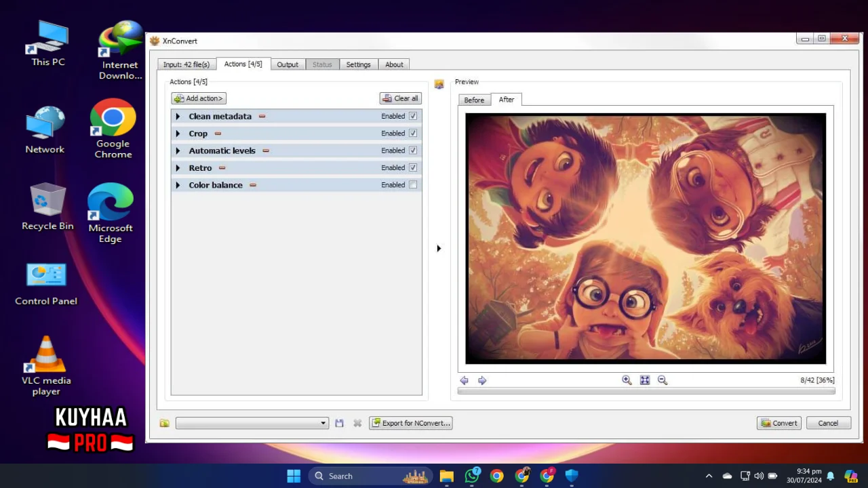The width and height of the screenshot is (868, 488).
Task: Click the Cancel button
Action: [x=828, y=423]
